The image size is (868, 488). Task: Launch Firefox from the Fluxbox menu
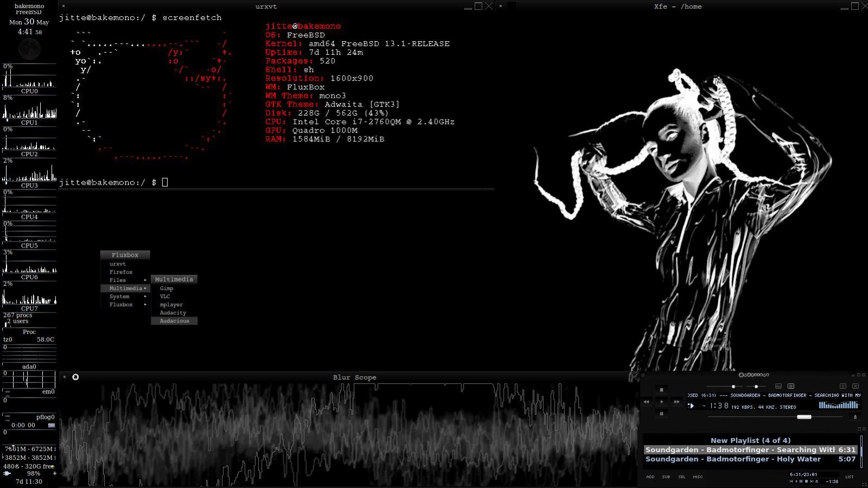[x=125, y=272]
